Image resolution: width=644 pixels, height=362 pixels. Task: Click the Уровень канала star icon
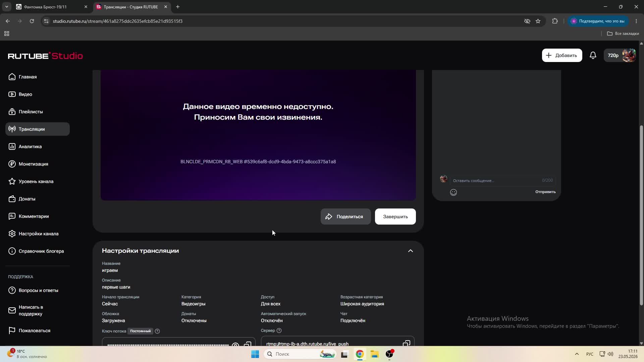coord(12,181)
